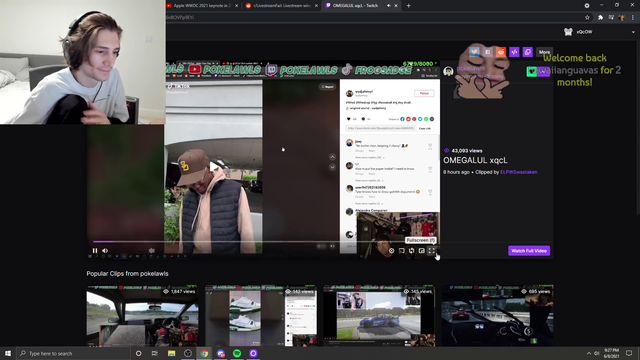Mute the Twitch tab audio icon
The height and width of the screenshot is (360, 640).
[389, 6]
